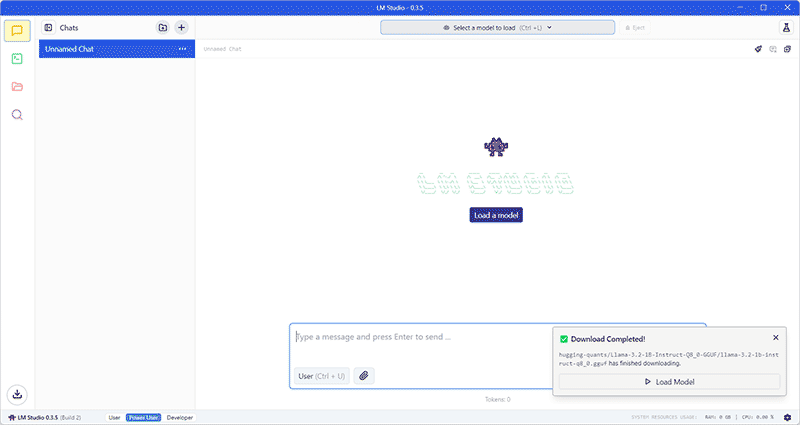Click the LM Studio 0.3.5 version label
This screenshot has height=425, width=800.
(44, 417)
